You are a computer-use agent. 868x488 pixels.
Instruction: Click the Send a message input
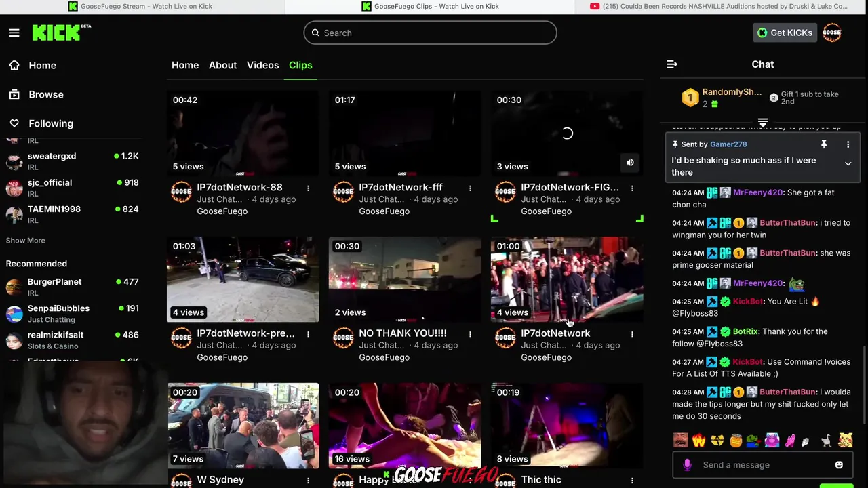coord(763,465)
